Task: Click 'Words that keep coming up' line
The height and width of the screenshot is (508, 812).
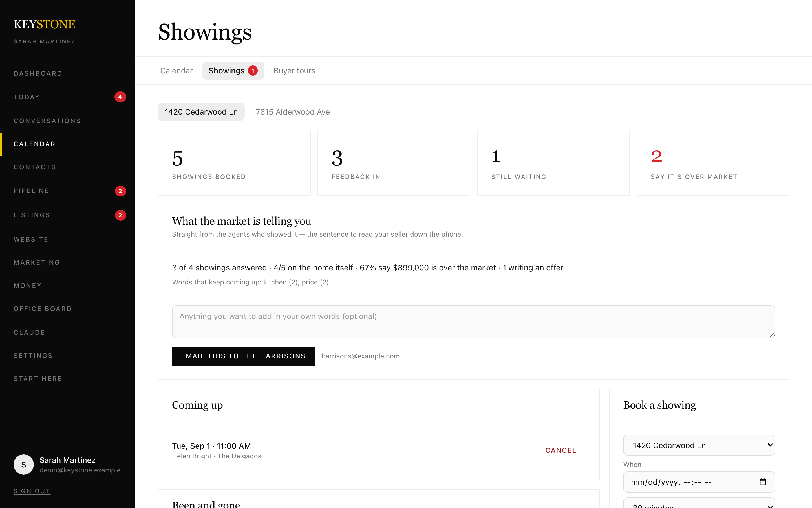Action: click(x=250, y=282)
